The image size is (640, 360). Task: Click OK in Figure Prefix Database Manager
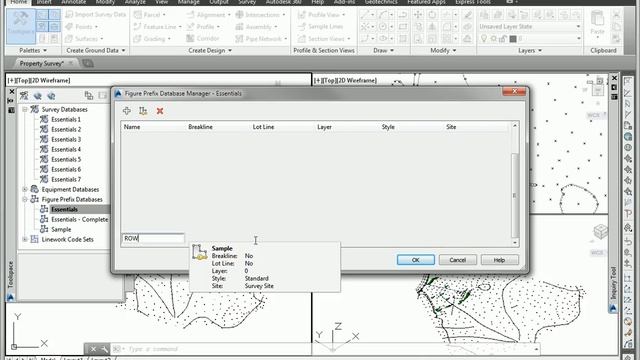click(x=416, y=260)
